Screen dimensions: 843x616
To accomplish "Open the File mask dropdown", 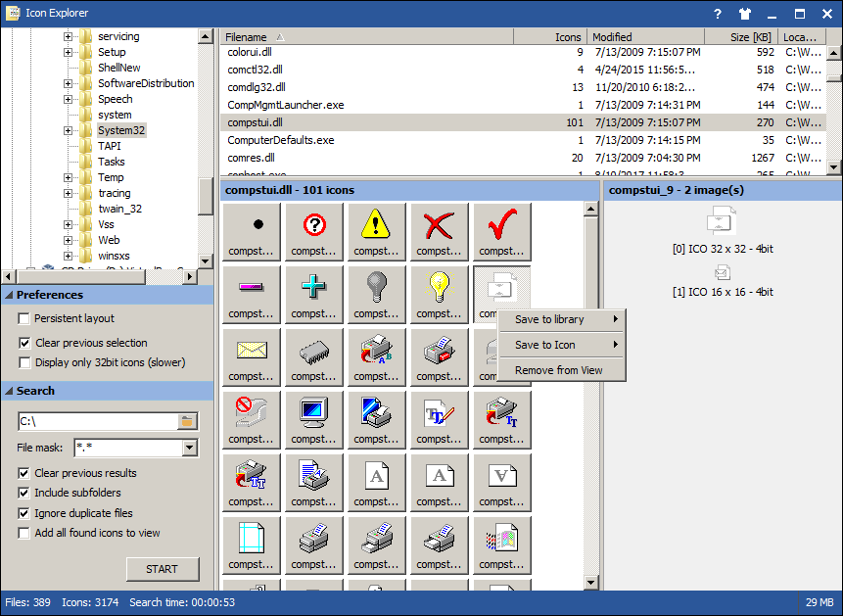I will 190,448.
